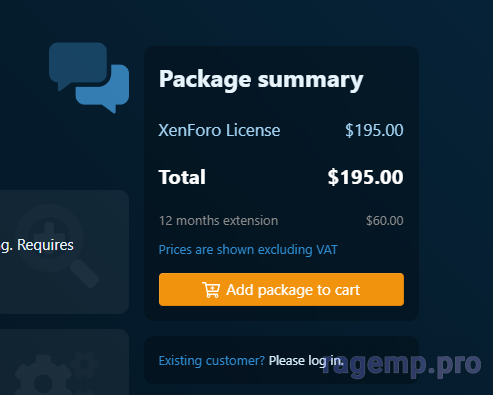Click the lighter front speech bubble of logo
This screenshot has height=395, width=493.
click(103, 88)
